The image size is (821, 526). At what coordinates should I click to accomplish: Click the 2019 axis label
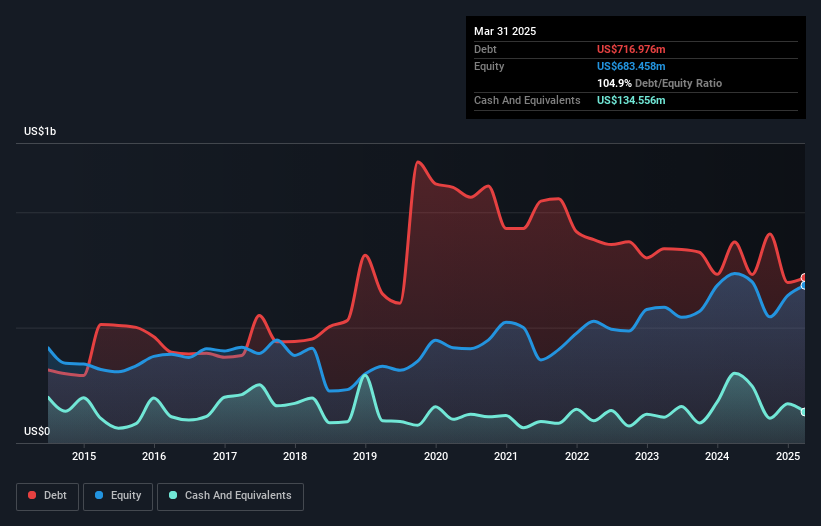[x=365, y=456]
